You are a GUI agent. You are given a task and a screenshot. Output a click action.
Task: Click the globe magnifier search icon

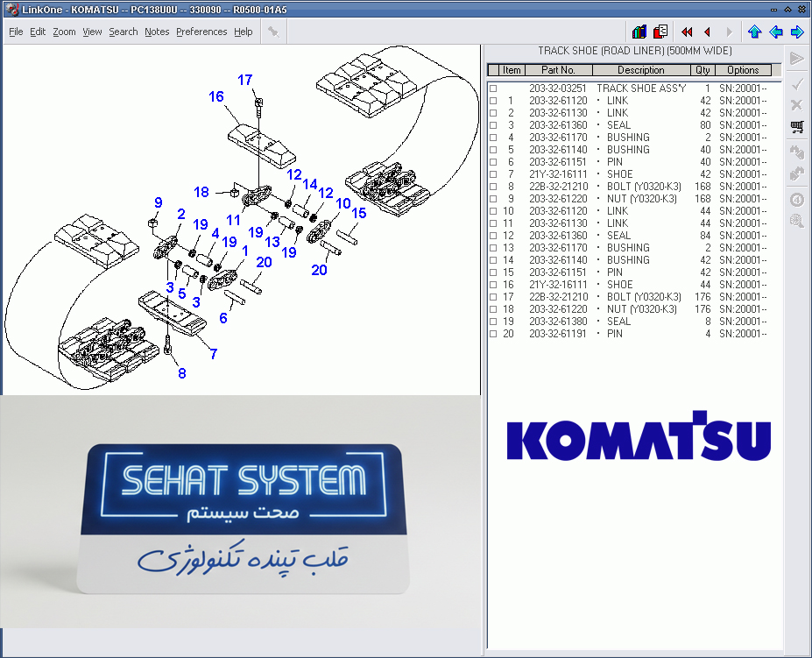(797, 222)
